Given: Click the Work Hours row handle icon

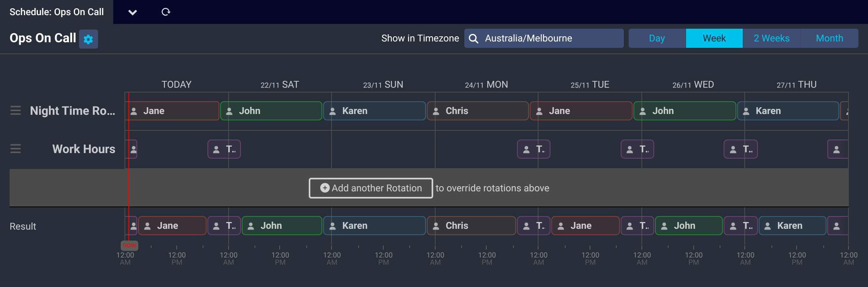Looking at the screenshot, I should 16,149.
